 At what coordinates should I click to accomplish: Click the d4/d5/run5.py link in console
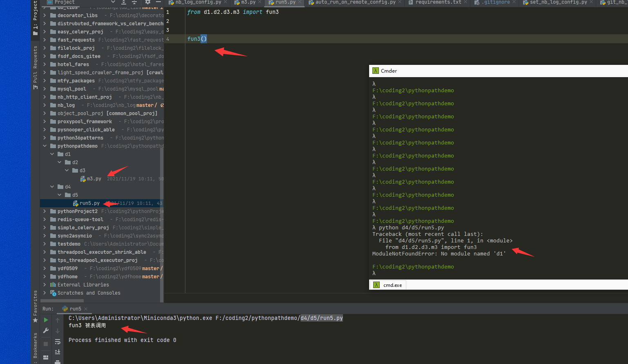click(322, 318)
